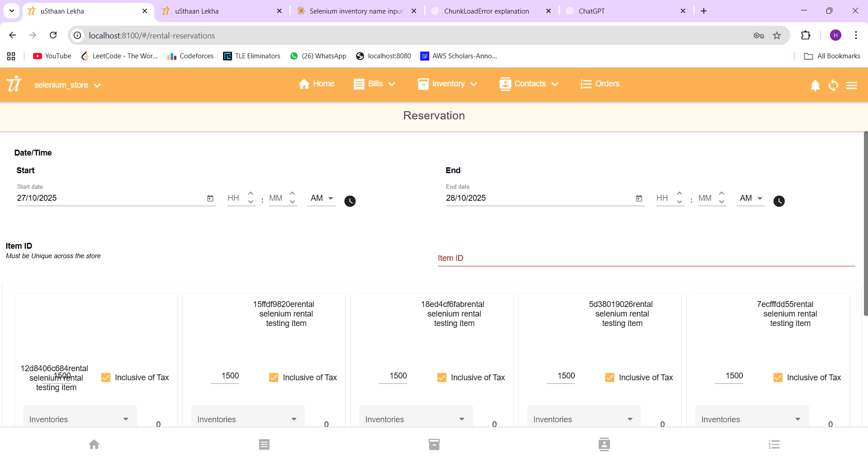
Task: Uncheck Inclusive of Tax for 15ffdf9820erental
Action: [274, 378]
